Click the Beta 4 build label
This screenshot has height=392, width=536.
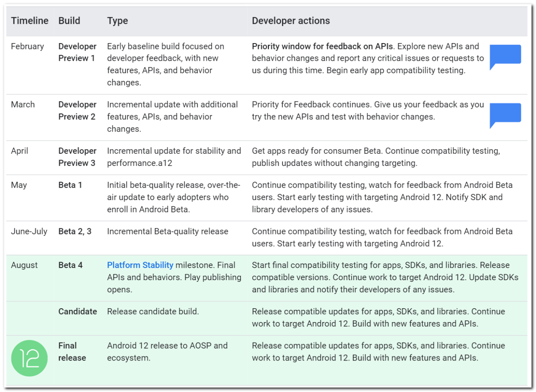(x=70, y=265)
